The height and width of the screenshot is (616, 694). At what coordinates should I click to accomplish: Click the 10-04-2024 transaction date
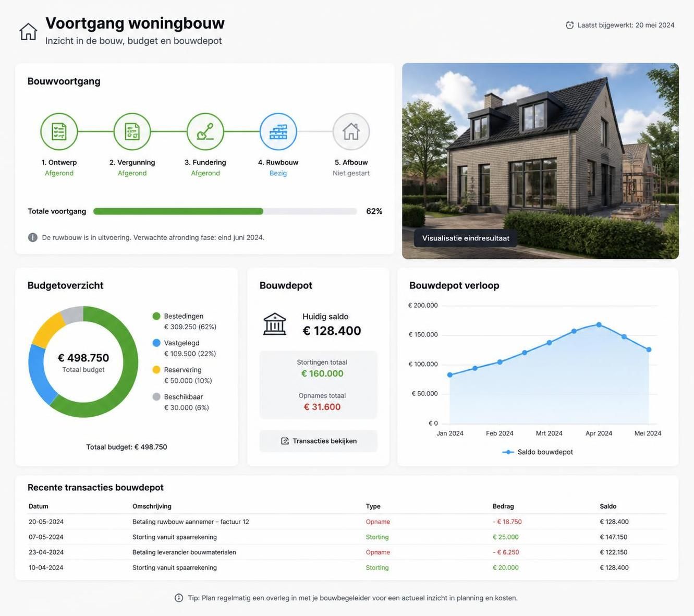tap(46, 567)
